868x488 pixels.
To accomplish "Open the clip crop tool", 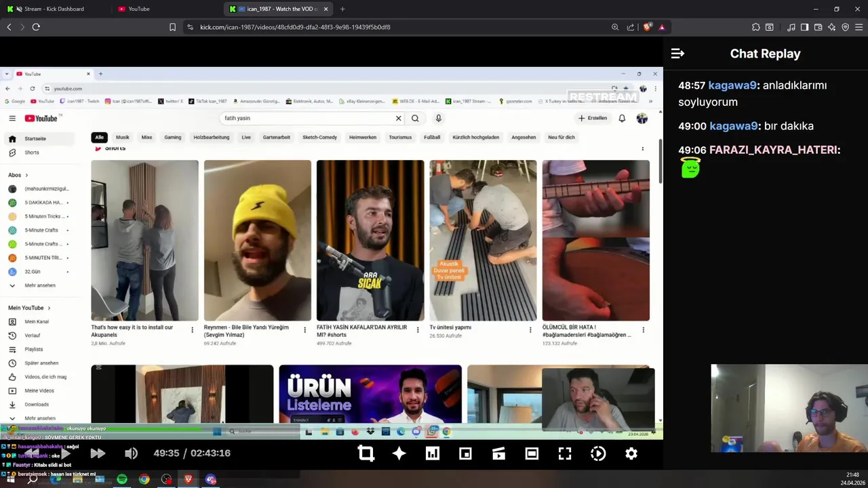I will [x=366, y=453].
